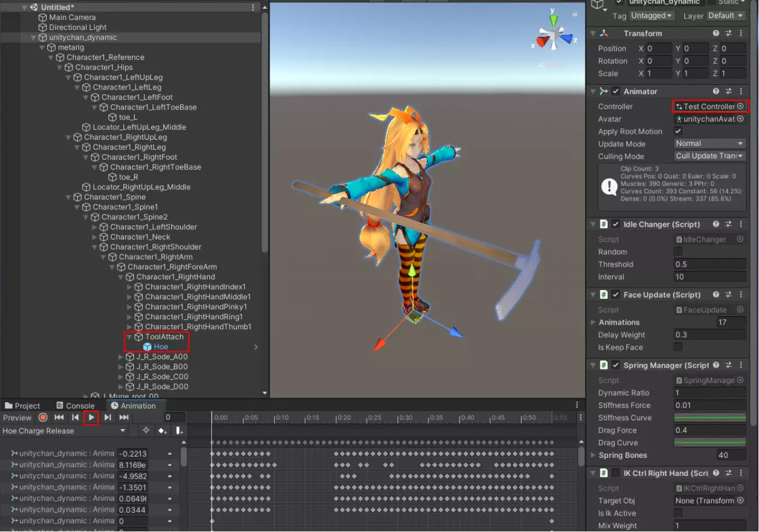Open the Avatar object picker circle
The image size is (759, 532).
[740, 119]
